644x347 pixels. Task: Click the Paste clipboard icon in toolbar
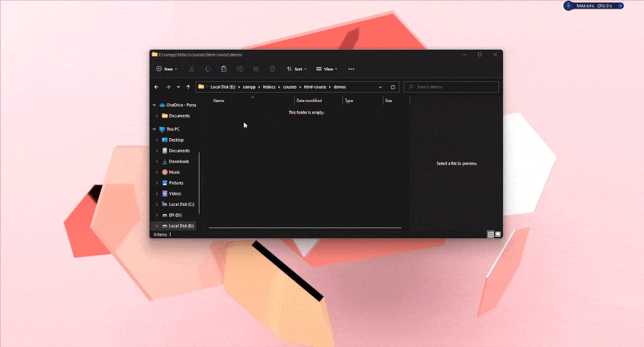click(224, 69)
